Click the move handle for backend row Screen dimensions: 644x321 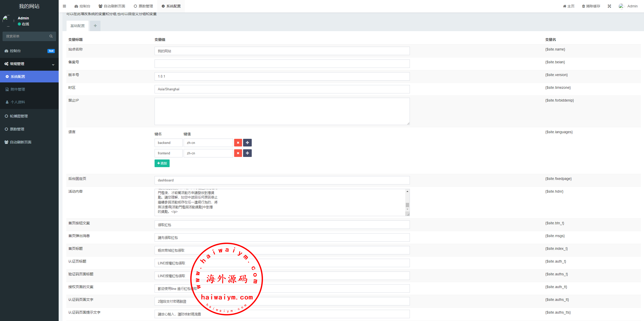pos(247,143)
